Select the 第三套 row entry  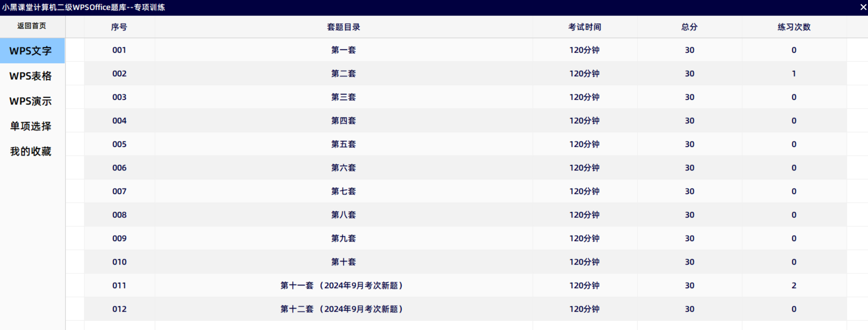coord(343,97)
